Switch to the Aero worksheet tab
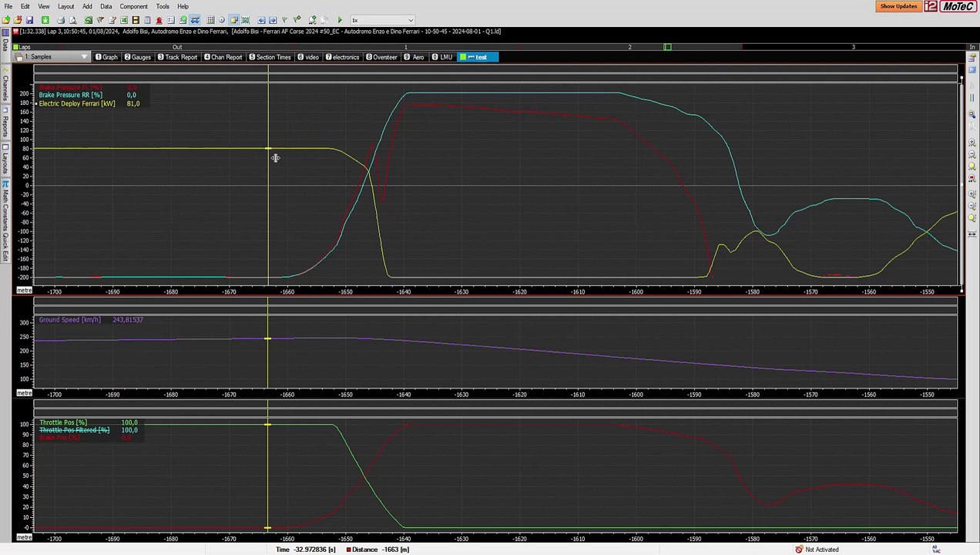The width and height of the screenshot is (980, 555). click(414, 57)
